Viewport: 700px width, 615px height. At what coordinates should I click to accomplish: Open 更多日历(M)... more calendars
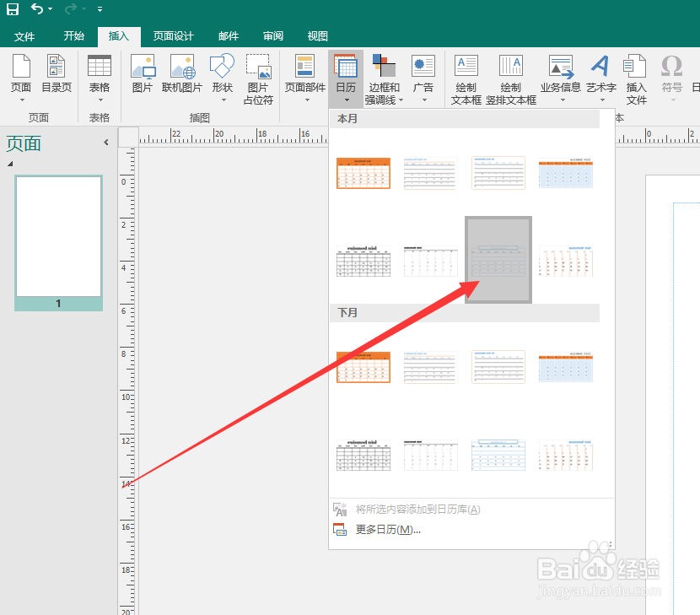(x=471, y=530)
